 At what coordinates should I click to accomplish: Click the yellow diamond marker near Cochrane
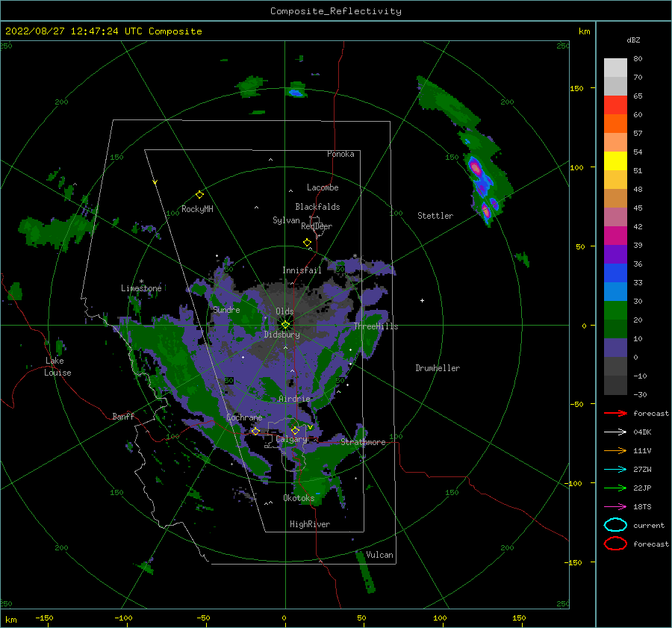pyautogui.click(x=255, y=432)
